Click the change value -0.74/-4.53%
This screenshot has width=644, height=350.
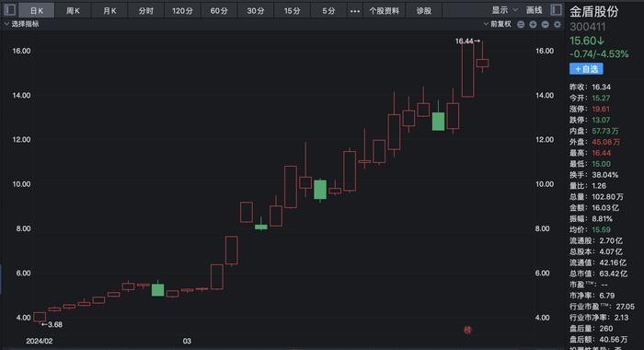click(599, 54)
